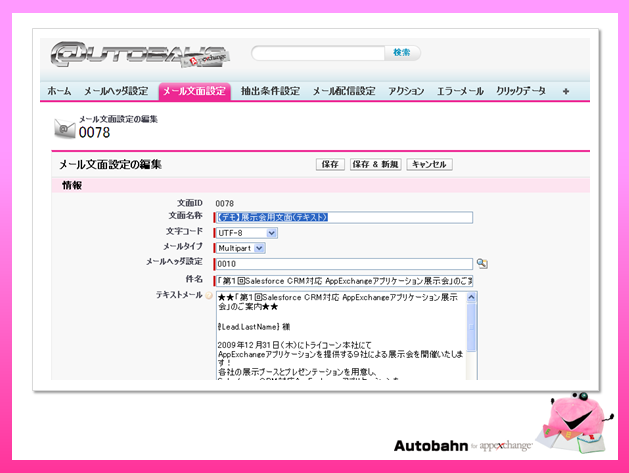This screenshot has width=629, height=473.
Task: Click inside the テキストメール text area
Action: [x=341, y=335]
